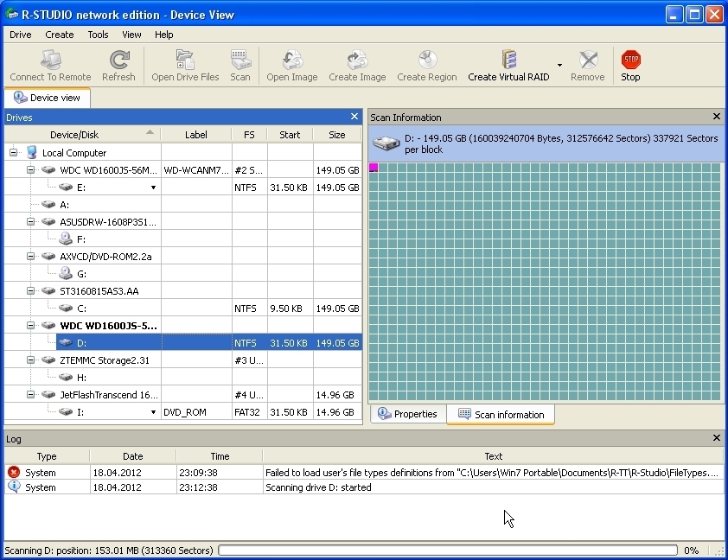Screen dimensions: 728x560
Task: Close the Drives panel
Action: coord(354,117)
